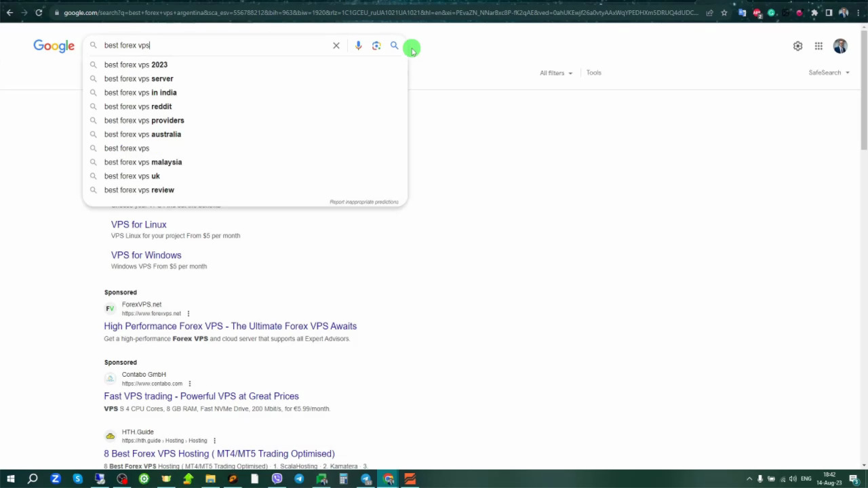Open '8 Best Forex VPS Hosting' result
This screenshot has width=868, height=488.
tap(219, 453)
